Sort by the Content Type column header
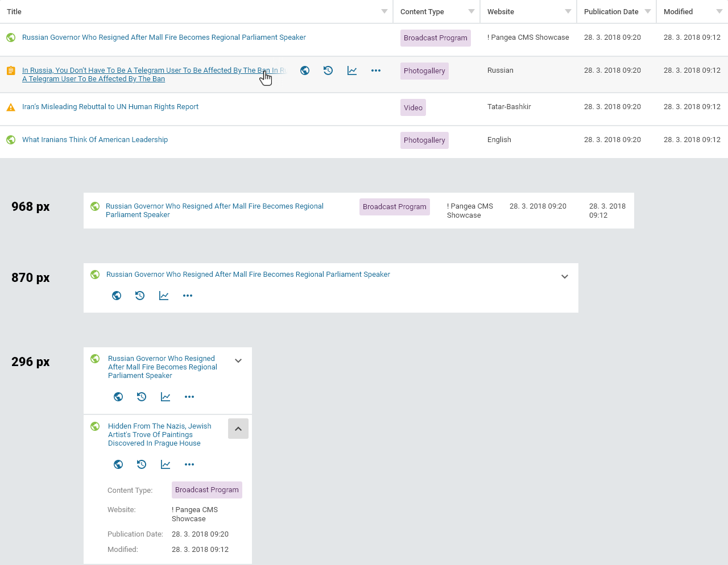Image resolution: width=728 pixels, height=565 pixels. [422, 11]
